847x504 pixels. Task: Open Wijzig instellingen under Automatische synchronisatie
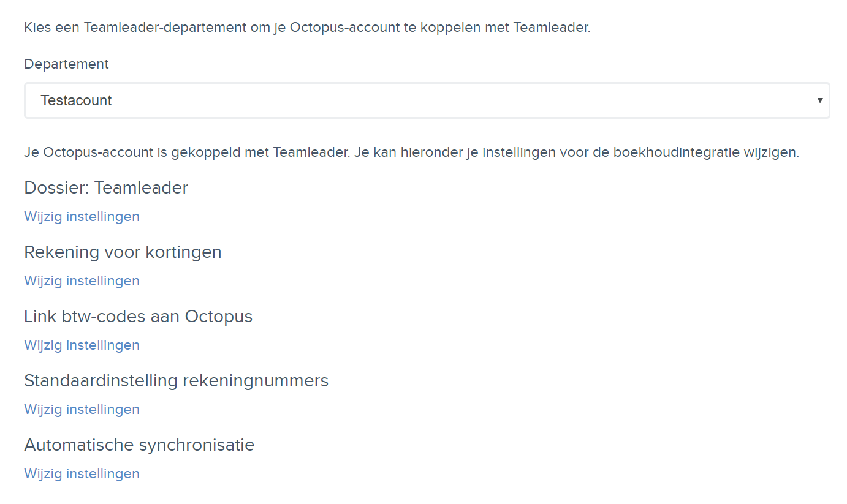(82, 473)
